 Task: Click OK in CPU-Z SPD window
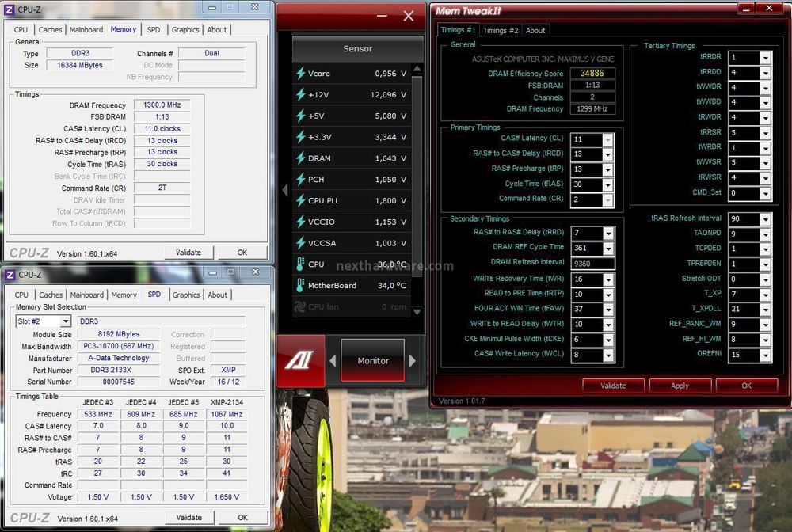point(243,518)
